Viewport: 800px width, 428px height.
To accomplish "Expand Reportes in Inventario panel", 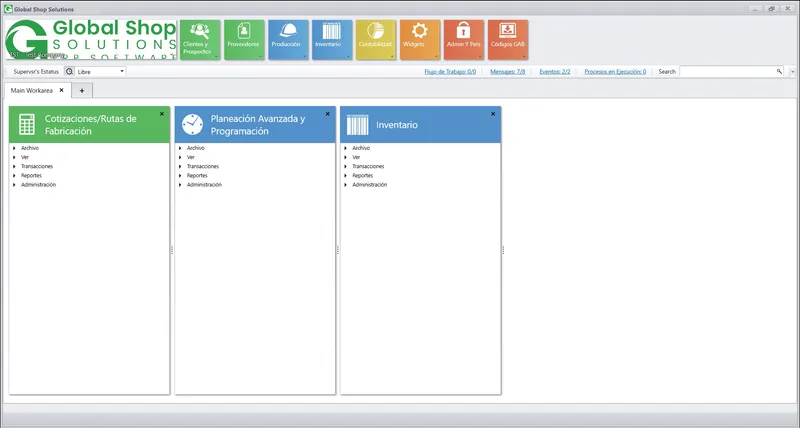I will [x=345, y=175].
